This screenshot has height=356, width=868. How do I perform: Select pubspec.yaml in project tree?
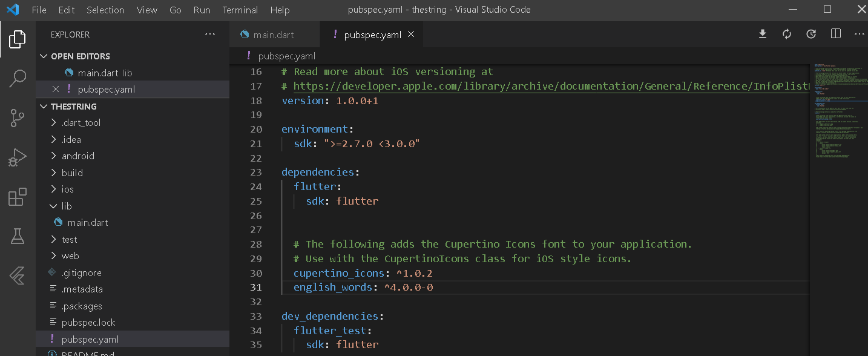point(133,339)
